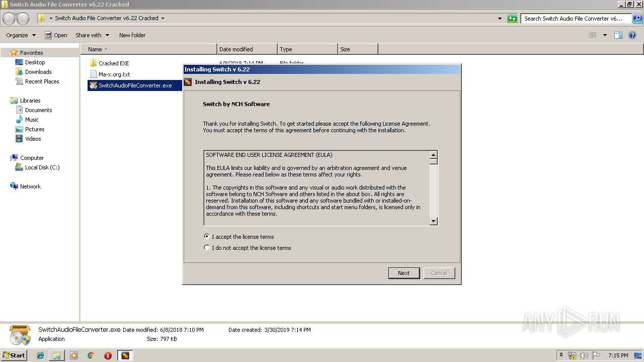Sort by Name column header
Viewport: 644px width, 362px height.
point(149,49)
